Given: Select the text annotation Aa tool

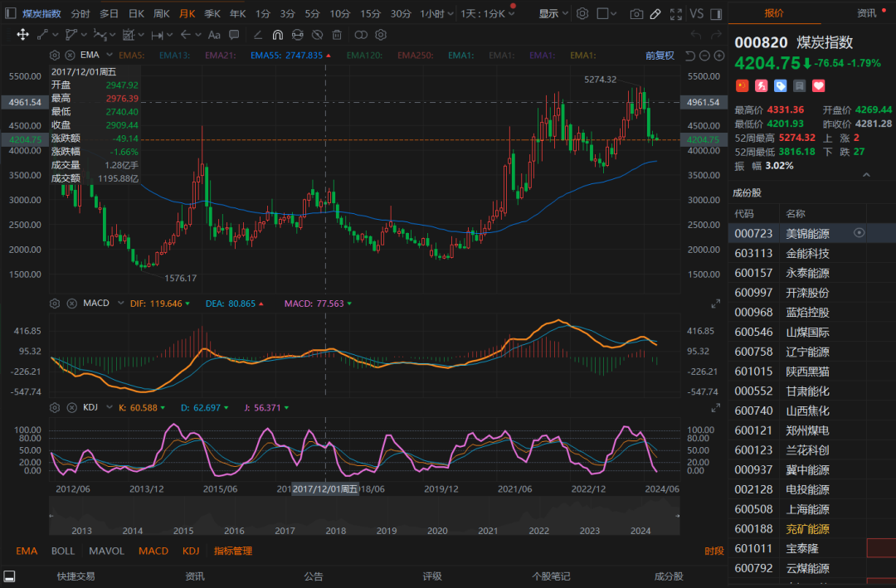Looking at the screenshot, I should (214, 35).
